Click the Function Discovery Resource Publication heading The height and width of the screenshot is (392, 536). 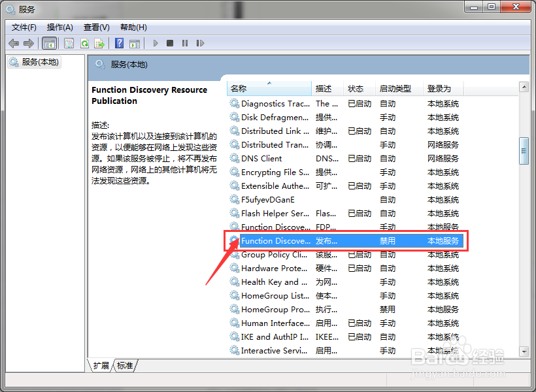[150, 95]
